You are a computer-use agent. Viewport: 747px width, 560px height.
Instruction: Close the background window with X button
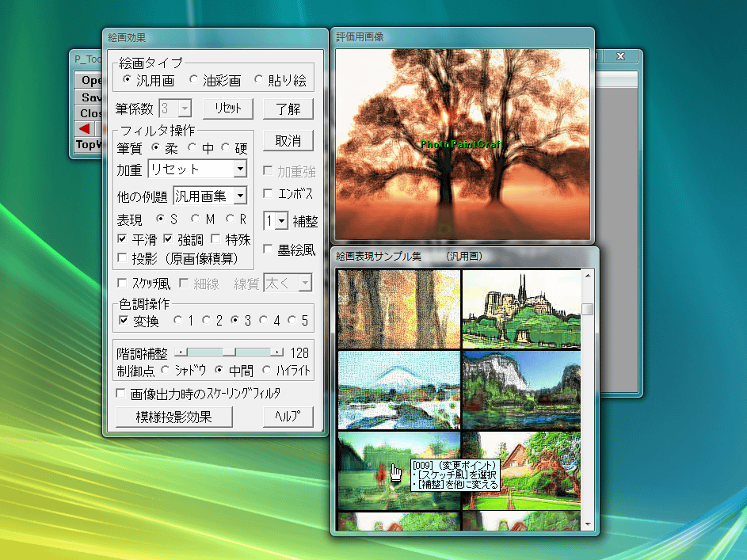[x=620, y=56]
